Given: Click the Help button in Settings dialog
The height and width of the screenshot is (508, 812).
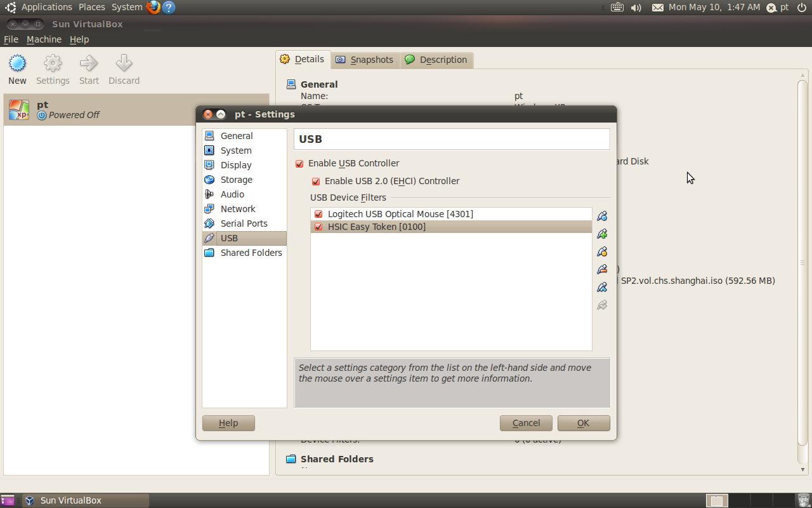Looking at the screenshot, I should (x=228, y=423).
